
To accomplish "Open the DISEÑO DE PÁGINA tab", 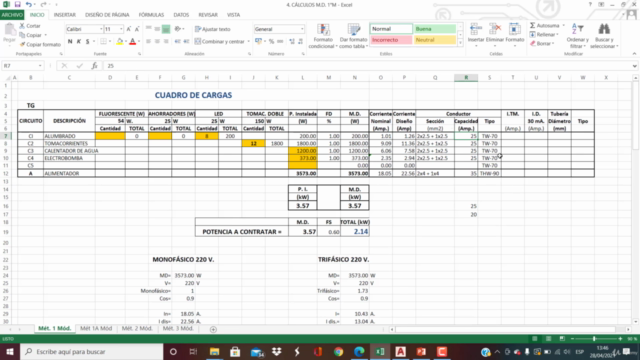I will pos(107,15).
